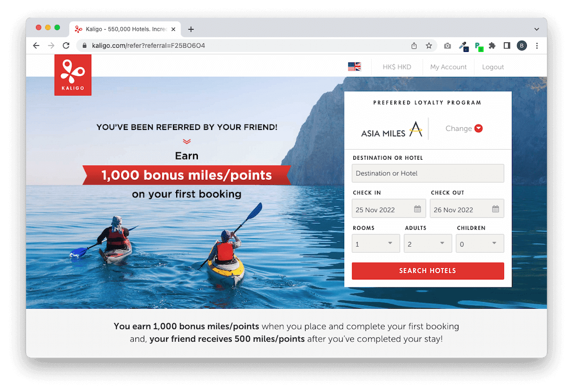Open the browser extensions puzzle icon
Image resolution: width=573 pixels, height=392 pixels.
click(x=492, y=46)
